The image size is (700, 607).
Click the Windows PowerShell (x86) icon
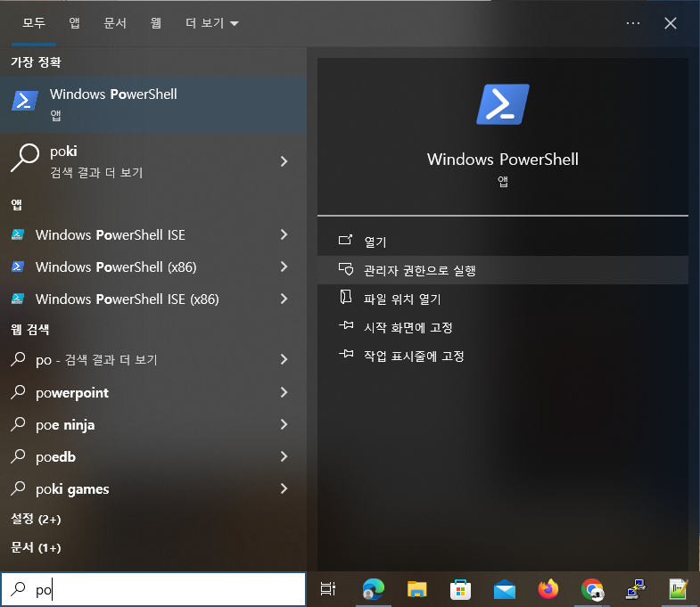click(18, 267)
